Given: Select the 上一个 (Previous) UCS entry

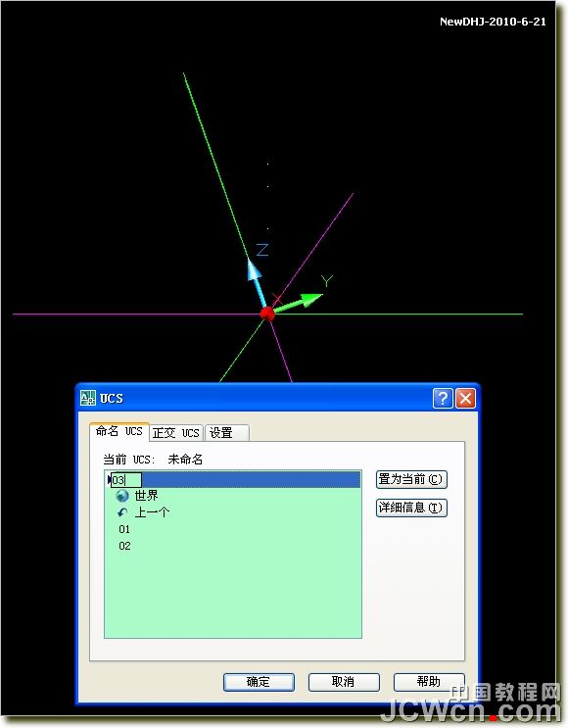Looking at the screenshot, I should click(x=152, y=512).
